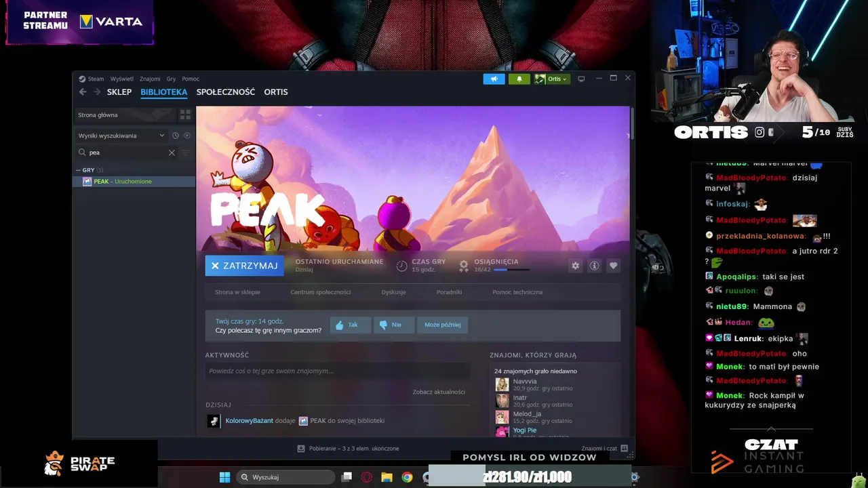Stop the game with ZATRZYMAJ button
Image resolution: width=868 pixels, height=488 pixels.
tap(245, 266)
